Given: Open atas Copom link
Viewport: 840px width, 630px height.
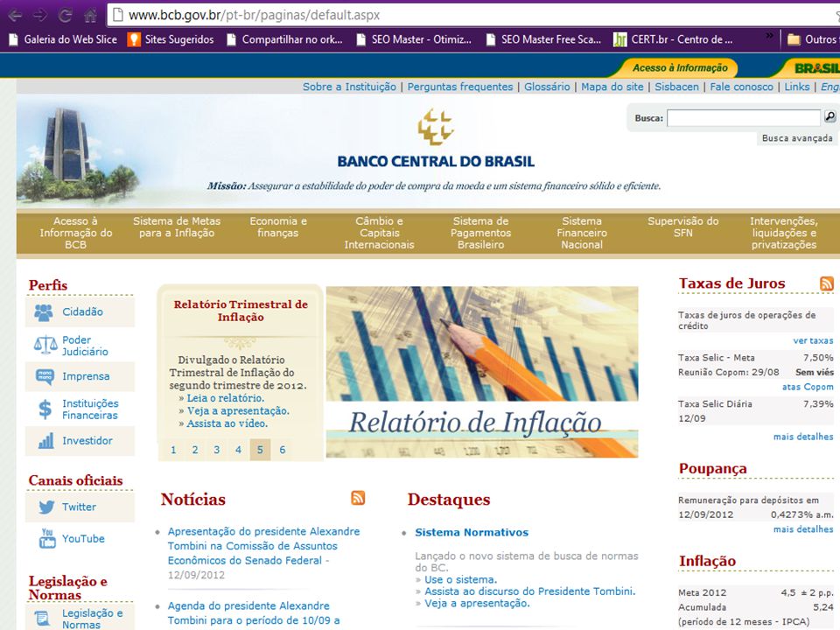Looking at the screenshot, I should point(808,387).
